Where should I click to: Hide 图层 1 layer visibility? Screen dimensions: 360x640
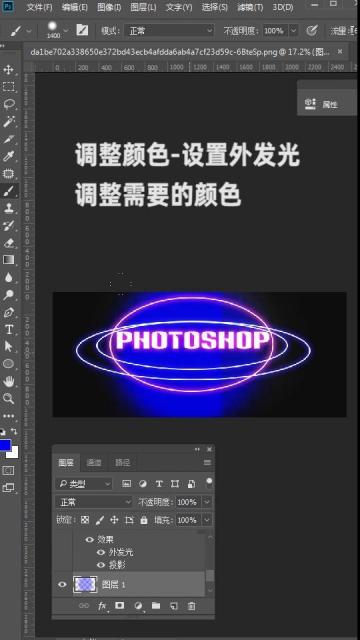point(62,585)
